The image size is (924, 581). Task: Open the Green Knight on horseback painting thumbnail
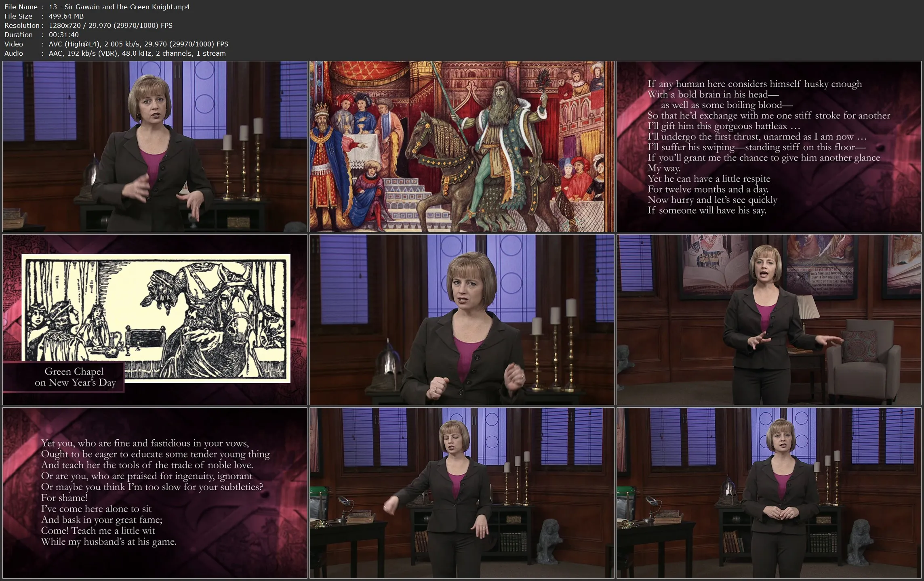point(462,147)
